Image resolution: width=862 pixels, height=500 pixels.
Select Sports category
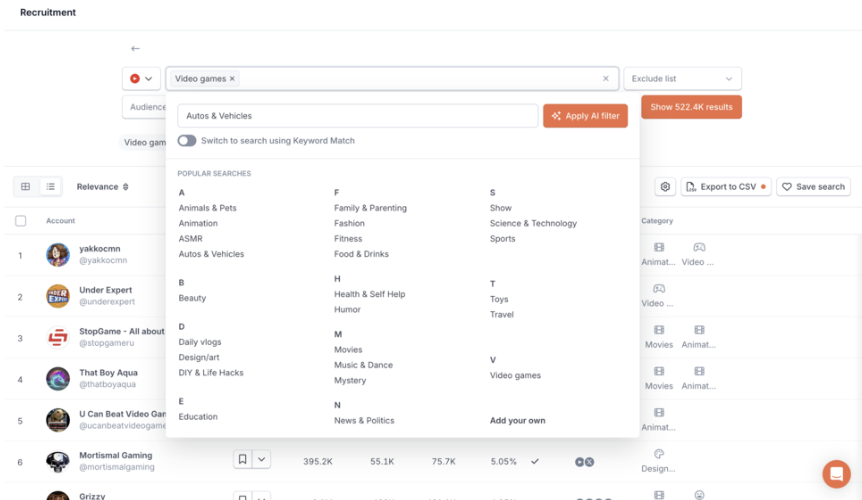pos(502,238)
